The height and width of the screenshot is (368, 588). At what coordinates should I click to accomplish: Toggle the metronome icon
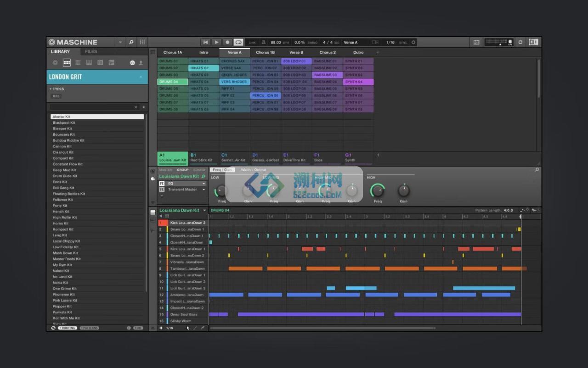[x=264, y=42]
